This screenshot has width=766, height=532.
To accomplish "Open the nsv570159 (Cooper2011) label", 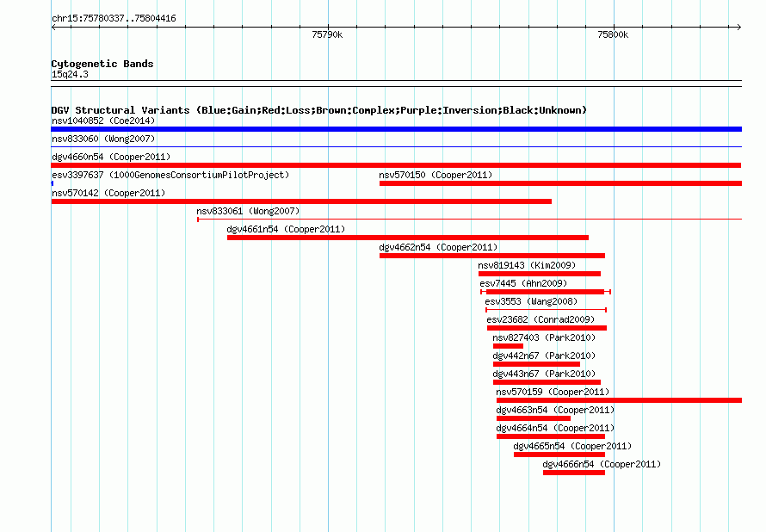I will (553, 392).
